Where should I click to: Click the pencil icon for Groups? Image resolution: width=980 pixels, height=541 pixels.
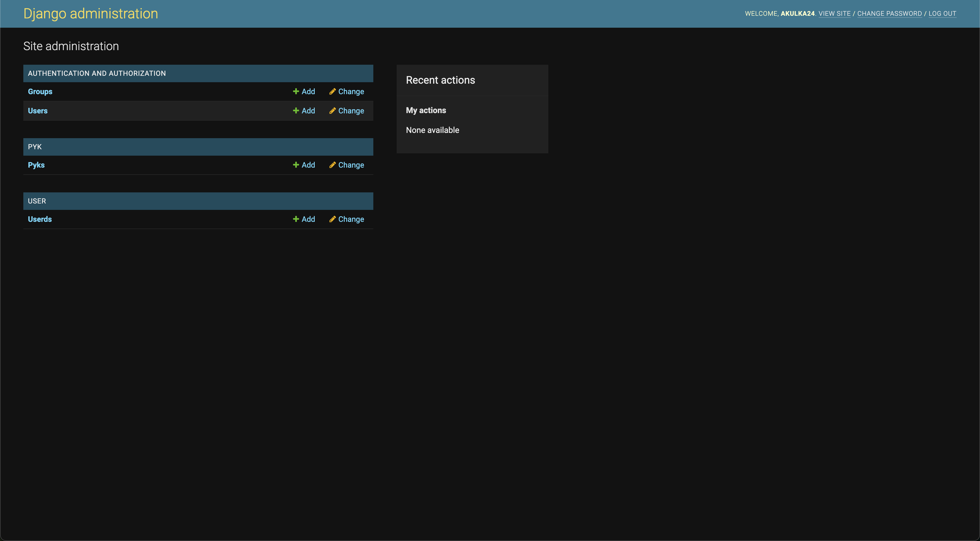(332, 91)
